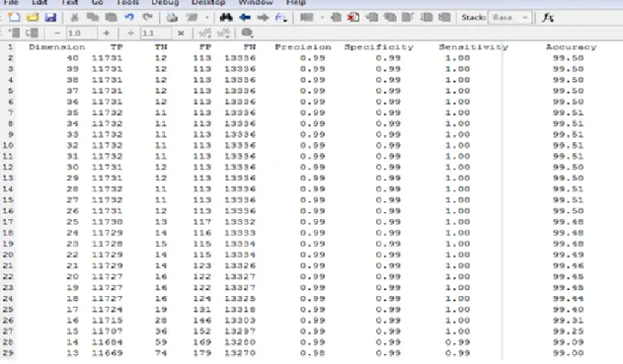The image size is (623, 364).
Task: Click the Sensitivity column header text
Action: (473, 47)
